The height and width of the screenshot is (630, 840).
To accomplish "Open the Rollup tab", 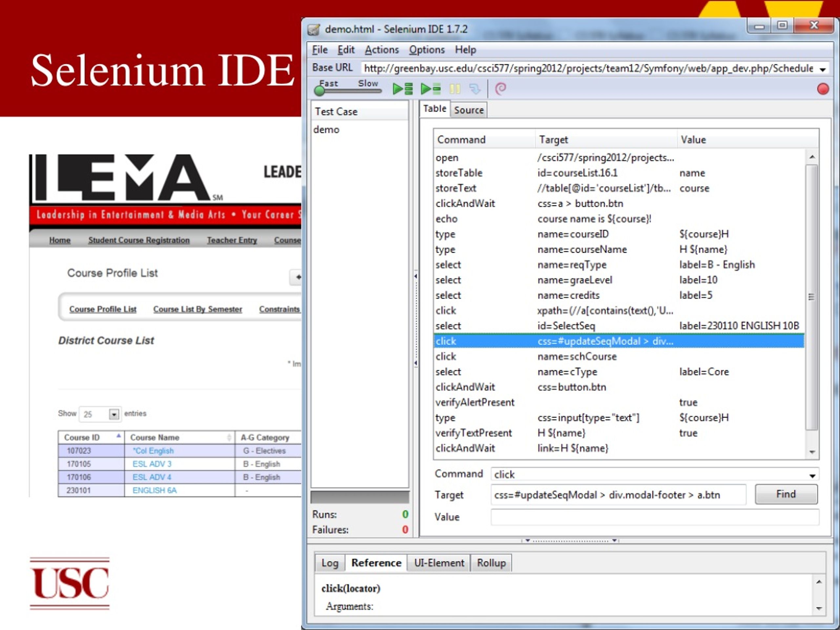I will tap(491, 563).
